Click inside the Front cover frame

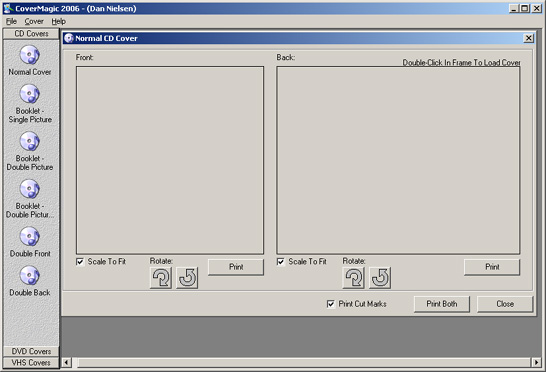tap(170, 160)
